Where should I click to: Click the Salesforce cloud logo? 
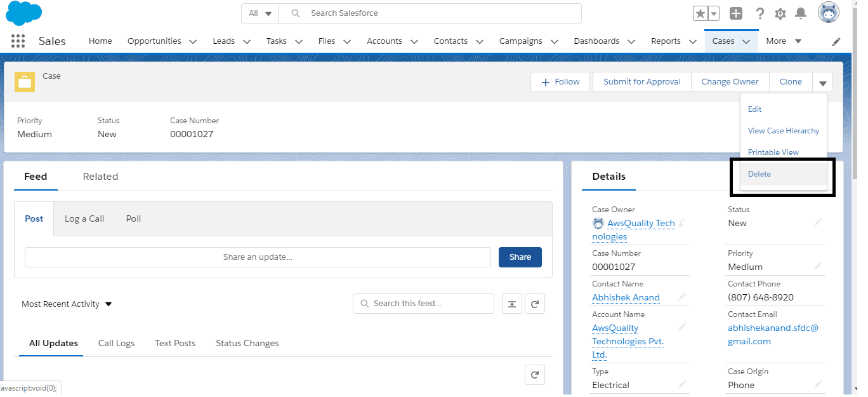[x=23, y=13]
